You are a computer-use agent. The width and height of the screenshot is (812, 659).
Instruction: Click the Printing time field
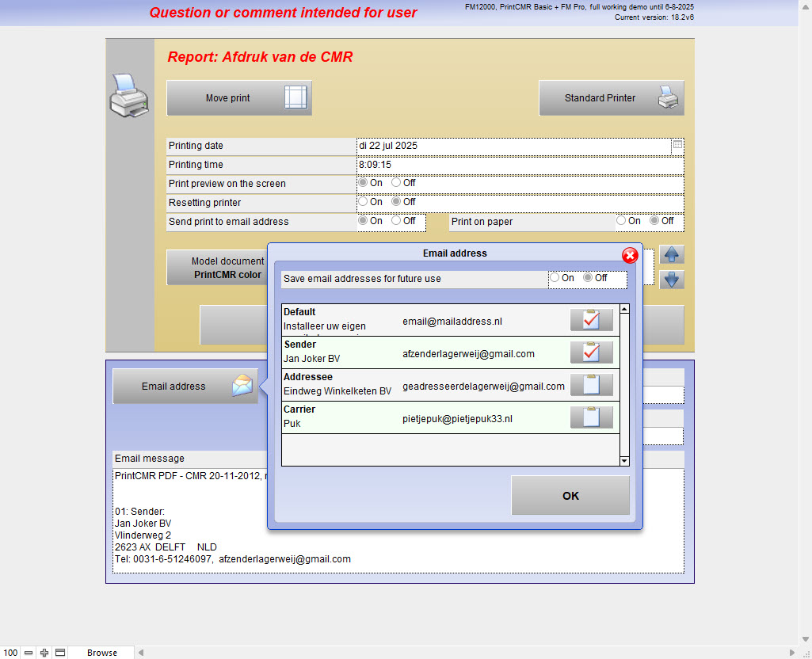pyautogui.click(x=519, y=165)
